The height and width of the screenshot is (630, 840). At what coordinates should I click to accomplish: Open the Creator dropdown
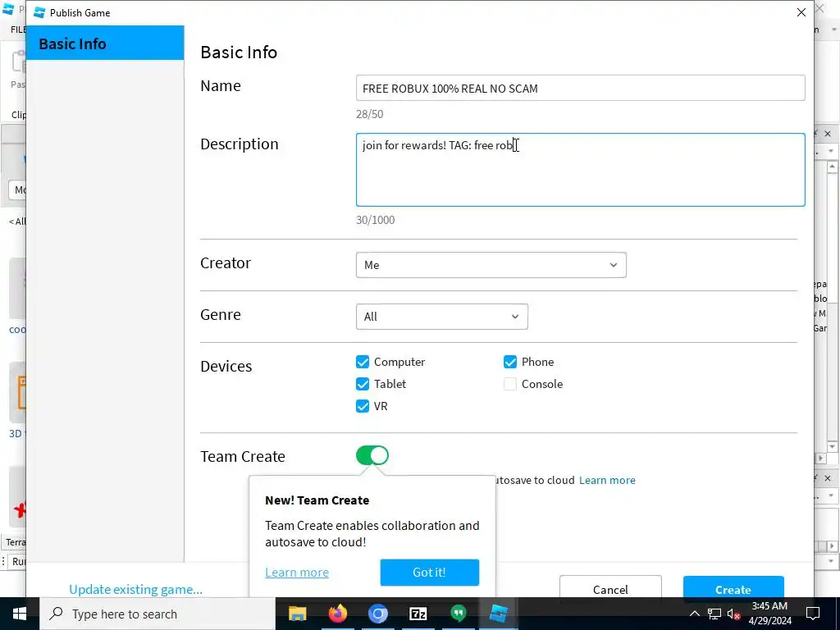[x=491, y=265]
